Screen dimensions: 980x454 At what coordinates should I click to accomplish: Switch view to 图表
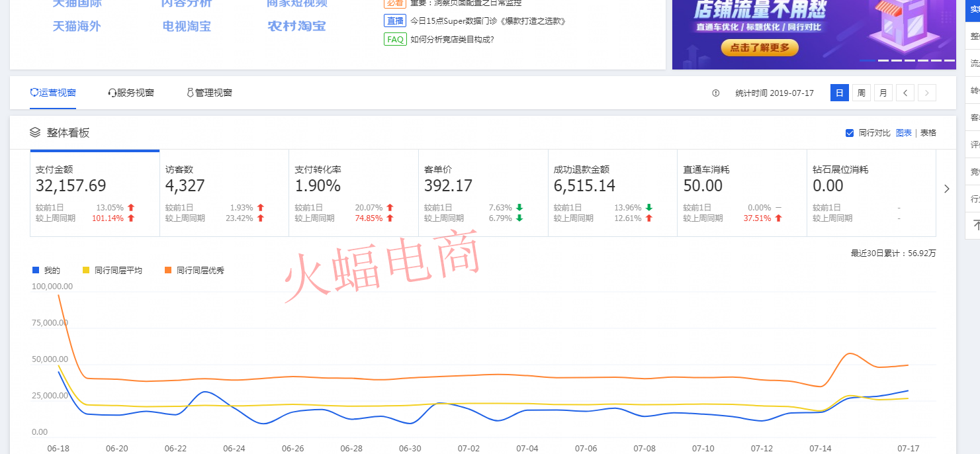tap(903, 133)
